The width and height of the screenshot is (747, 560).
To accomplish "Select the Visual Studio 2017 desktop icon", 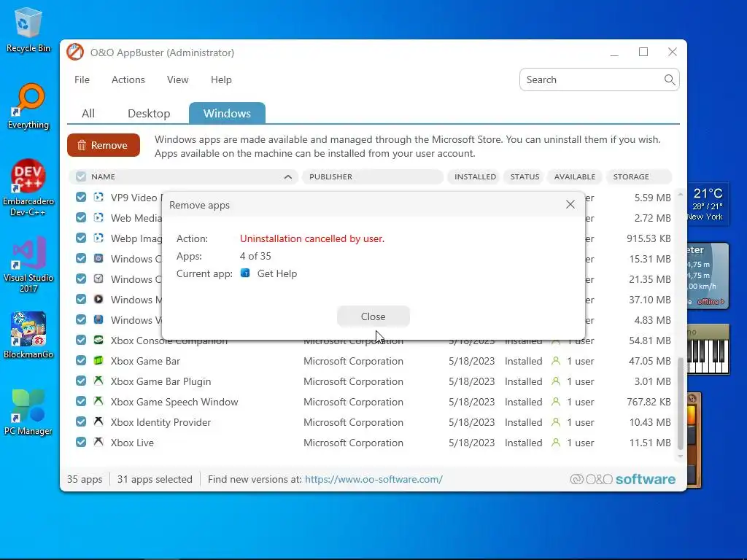I will (x=28, y=265).
